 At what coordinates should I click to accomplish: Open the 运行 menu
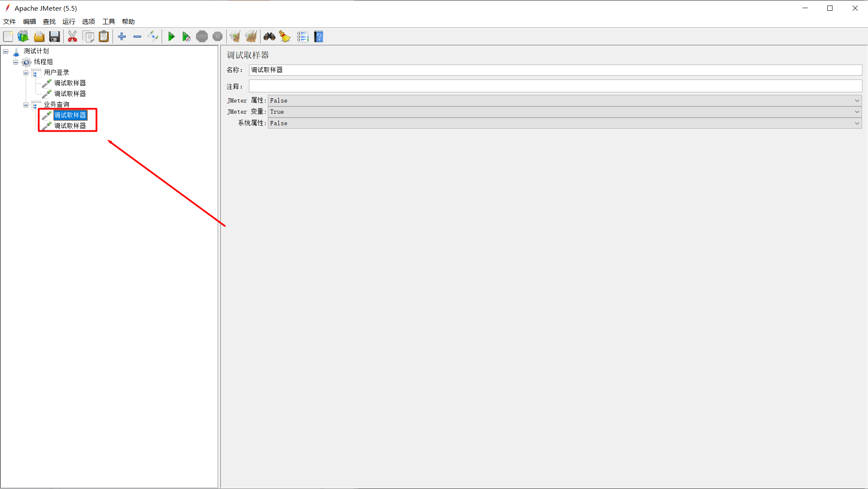tap(69, 21)
